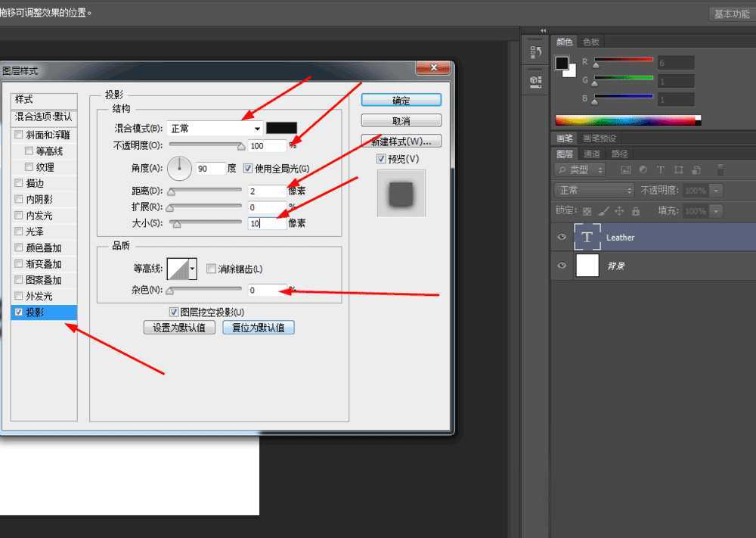Screen dimensions: 756x538
Task: Click the shape layers filter icon
Action: [678, 170]
